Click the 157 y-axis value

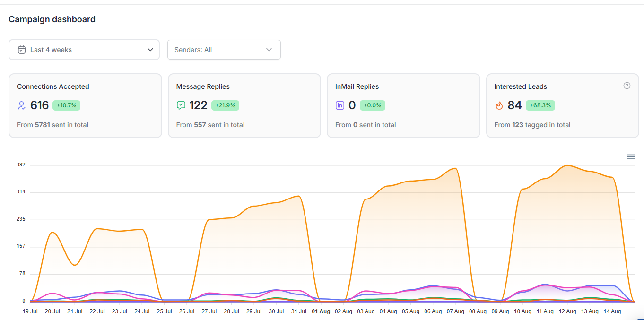(21, 246)
